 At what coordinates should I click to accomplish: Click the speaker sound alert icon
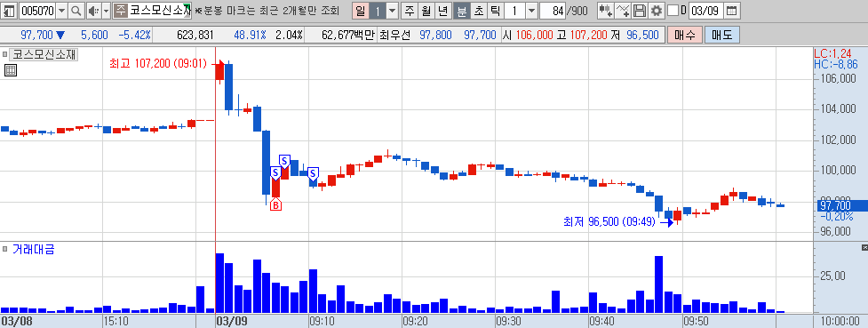93,11
